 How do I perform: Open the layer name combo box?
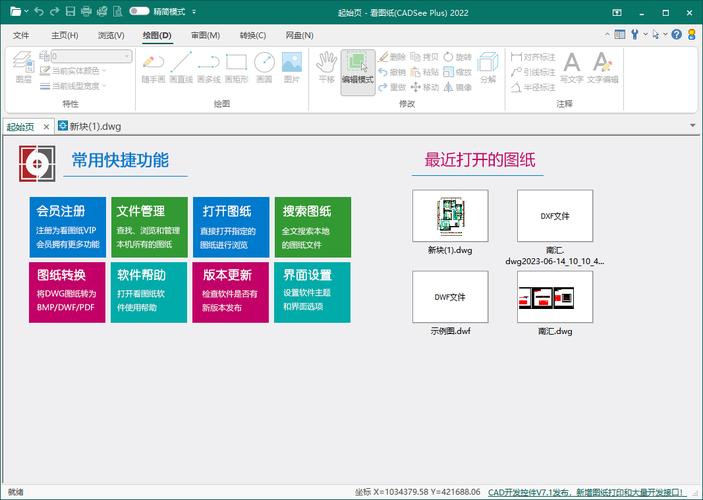pyautogui.click(x=91, y=56)
